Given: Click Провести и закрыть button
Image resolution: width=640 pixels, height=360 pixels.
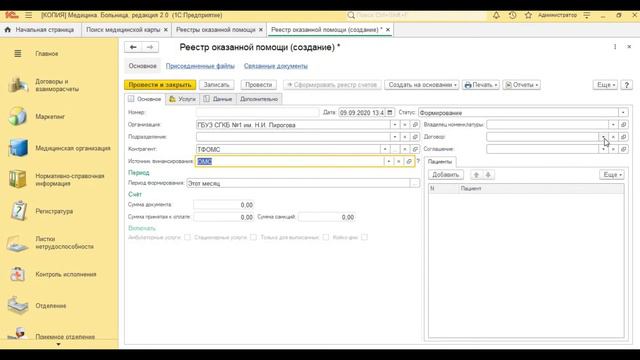Looking at the screenshot, I should pos(160,85).
